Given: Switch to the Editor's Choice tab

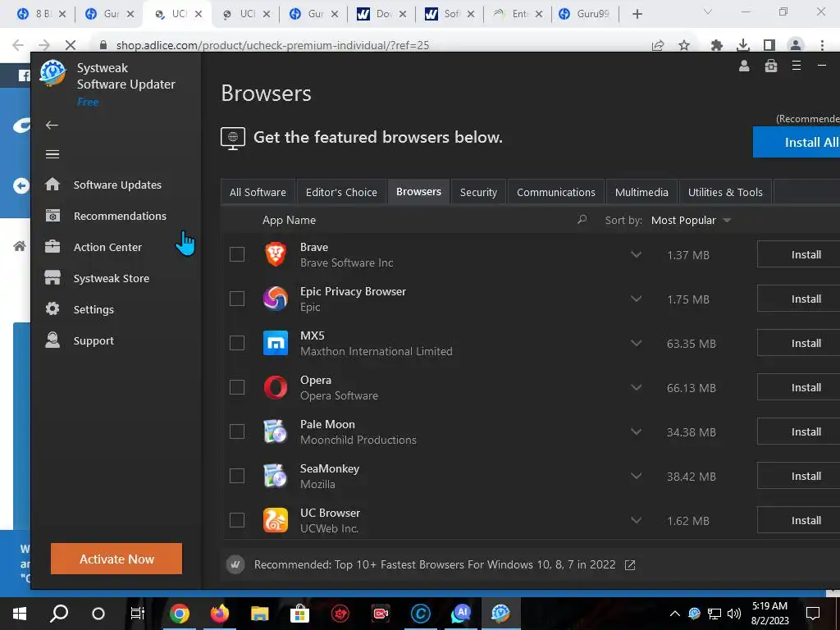Looking at the screenshot, I should (341, 192).
